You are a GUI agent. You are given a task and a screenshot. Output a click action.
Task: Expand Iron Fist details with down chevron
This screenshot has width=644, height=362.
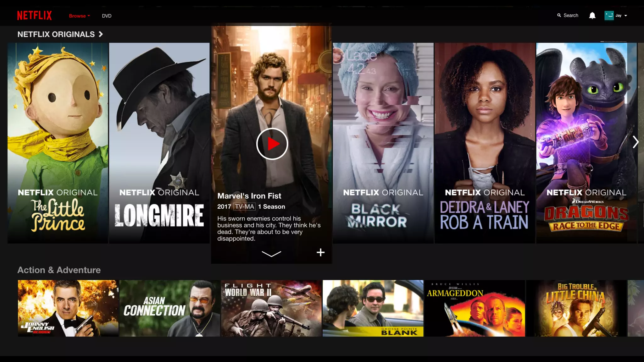pyautogui.click(x=271, y=254)
